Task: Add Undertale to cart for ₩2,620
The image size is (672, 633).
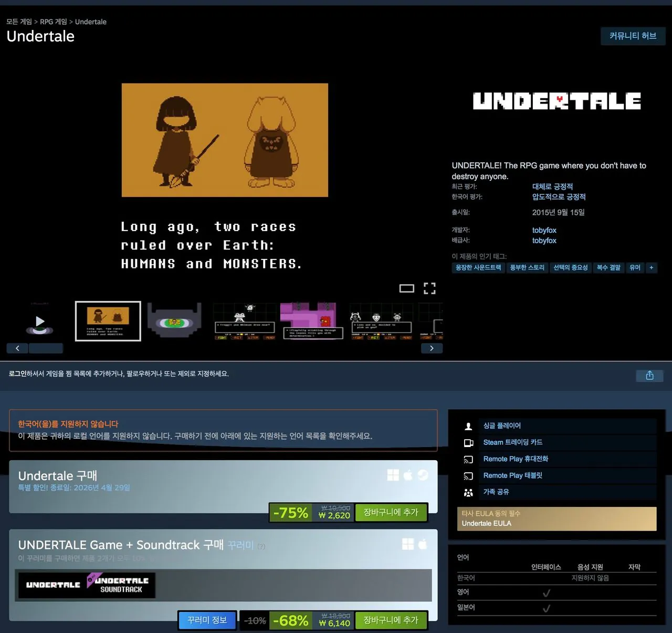Action: coord(391,512)
